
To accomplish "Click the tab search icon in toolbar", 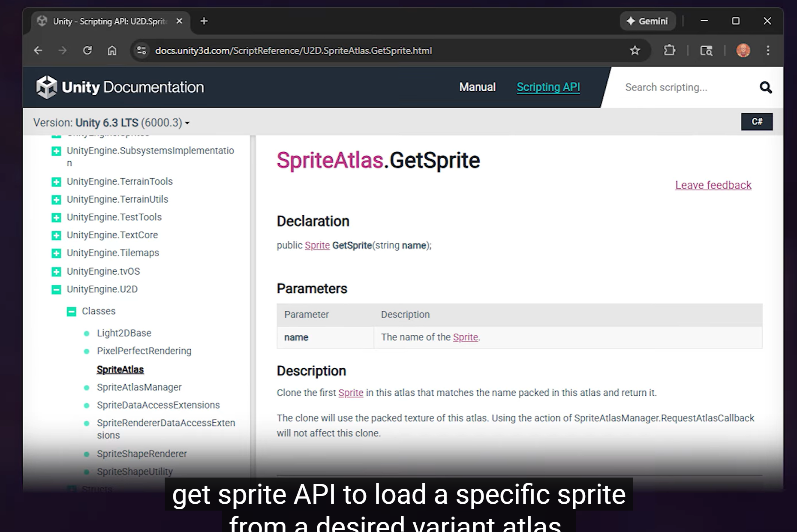I will tap(706, 51).
